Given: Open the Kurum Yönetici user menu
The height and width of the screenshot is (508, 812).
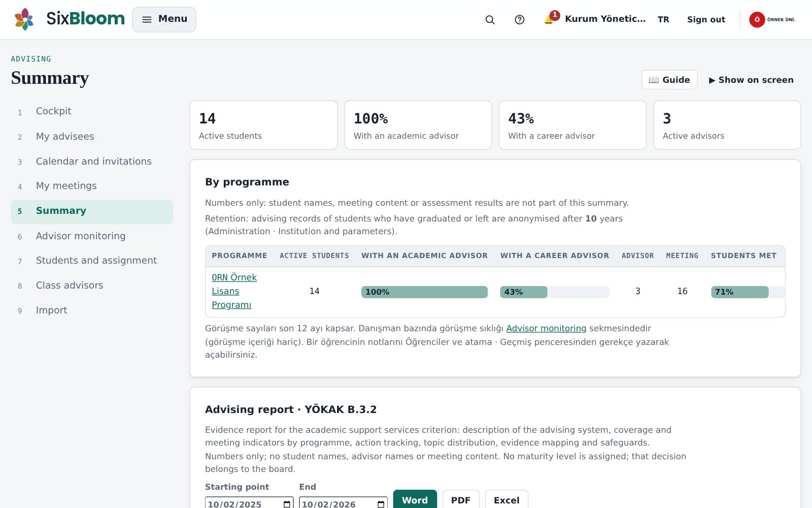Looking at the screenshot, I should point(605,19).
